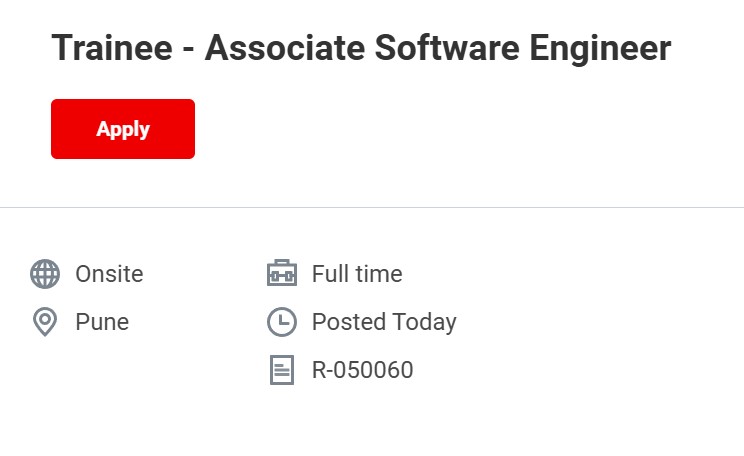744x456 pixels.
Task: Click the word 'Associate' in the heading
Action: coord(284,48)
